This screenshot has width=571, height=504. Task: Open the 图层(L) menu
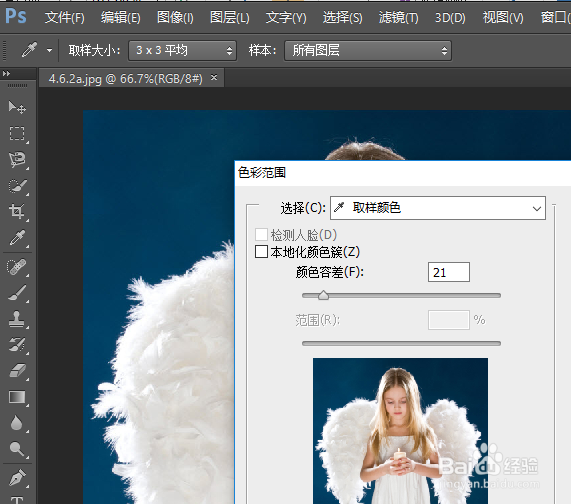(230, 17)
